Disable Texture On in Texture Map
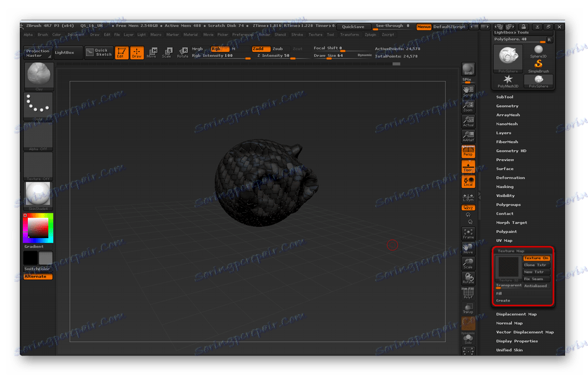 (x=537, y=258)
